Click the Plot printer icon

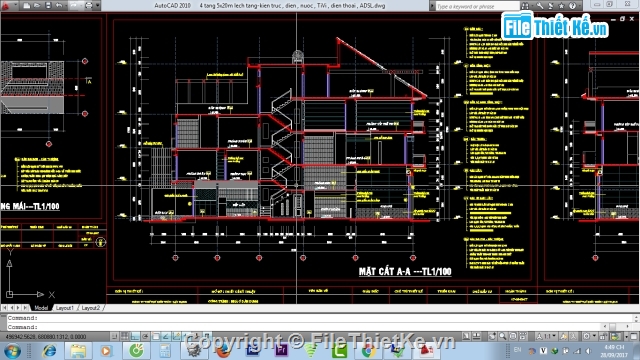point(89,6)
